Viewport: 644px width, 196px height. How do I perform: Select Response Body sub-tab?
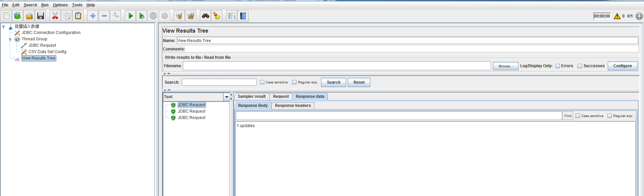253,106
